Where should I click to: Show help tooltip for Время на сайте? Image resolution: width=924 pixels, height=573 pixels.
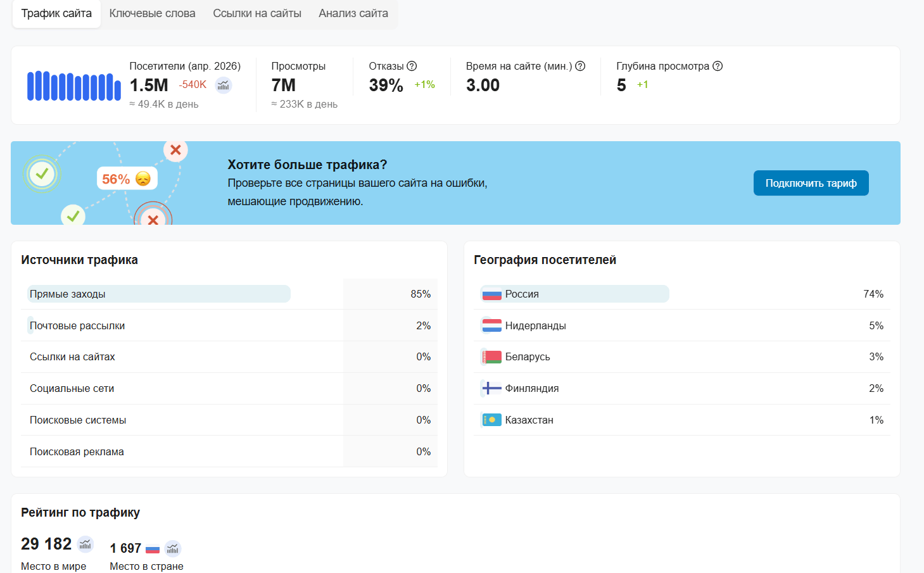(x=580, y=66)
